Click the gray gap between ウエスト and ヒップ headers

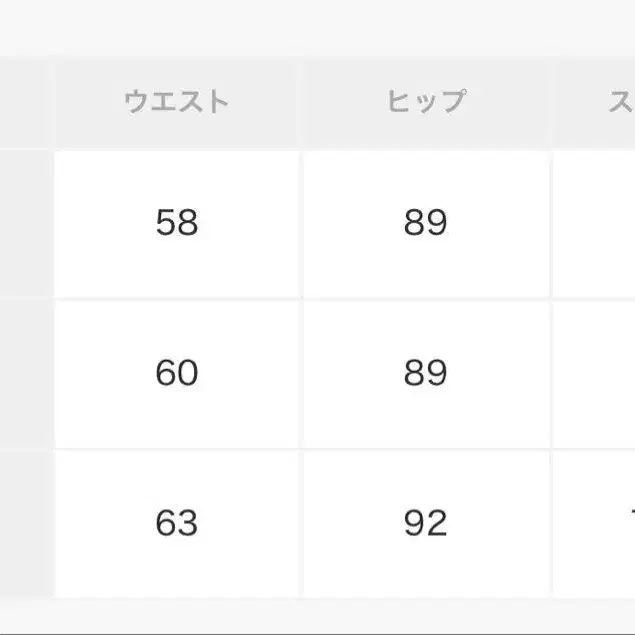point(300,101)
